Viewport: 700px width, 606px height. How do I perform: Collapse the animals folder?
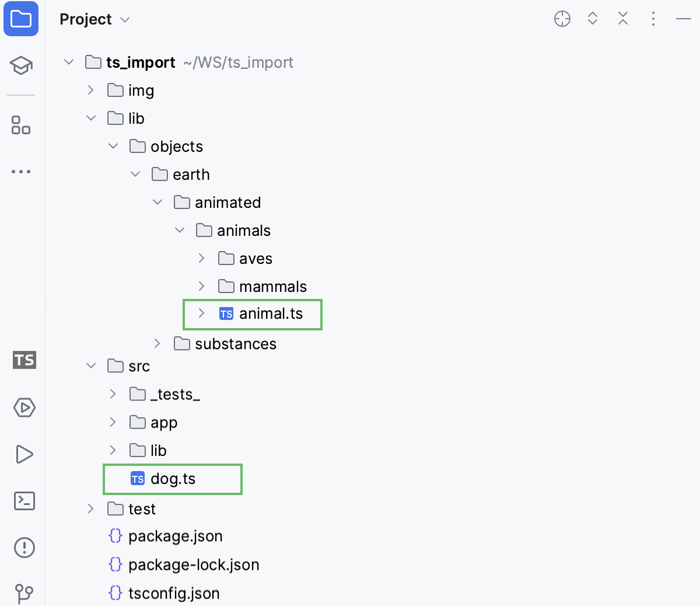coord(180,230)
